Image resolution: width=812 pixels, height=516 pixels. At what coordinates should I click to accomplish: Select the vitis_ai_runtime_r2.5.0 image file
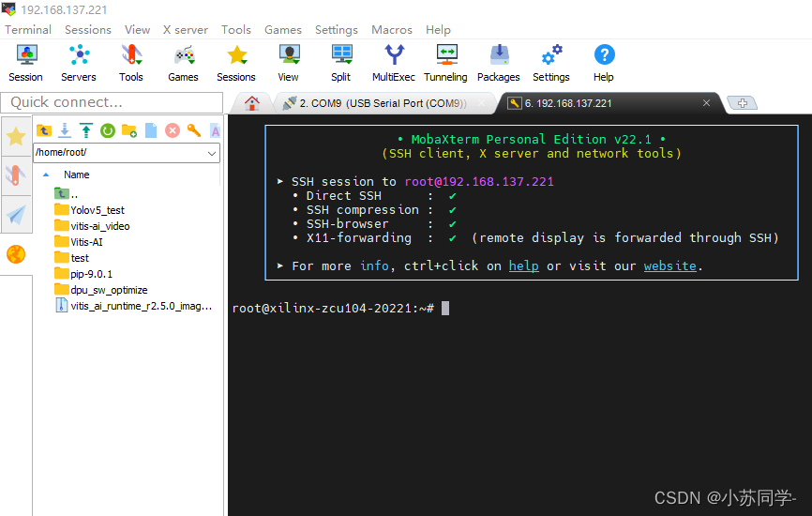point(133,306)
